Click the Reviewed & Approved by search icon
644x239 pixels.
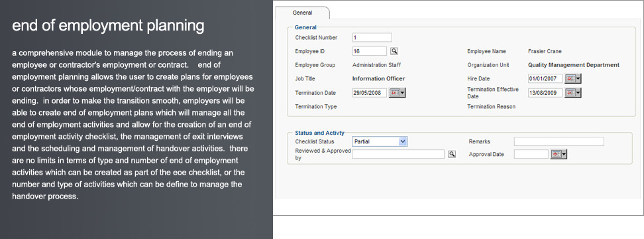(x=452, y=154)
